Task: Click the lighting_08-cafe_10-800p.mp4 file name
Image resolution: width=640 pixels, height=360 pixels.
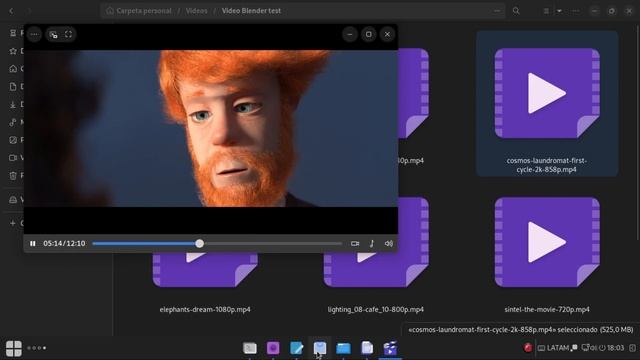Action: point(376,309)
